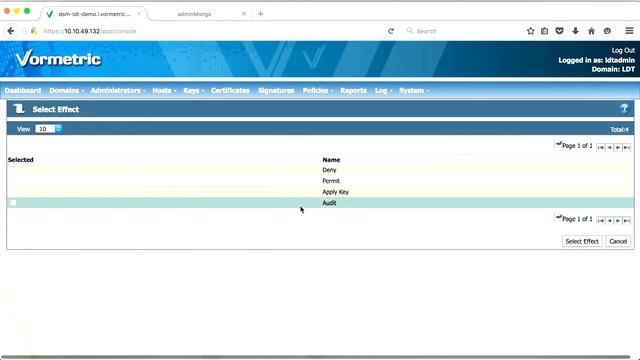Click the round face icon in browser toolbar
The height and width of the screenshot is (360, 640).
coord(607,31)
